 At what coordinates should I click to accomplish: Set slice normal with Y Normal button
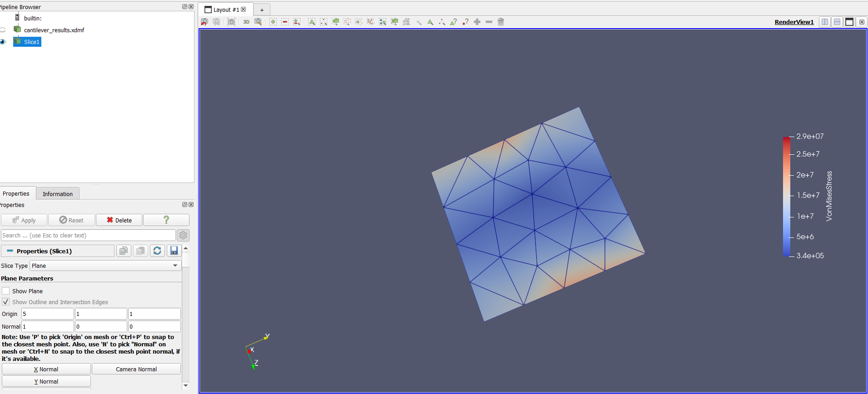(46, 381)
